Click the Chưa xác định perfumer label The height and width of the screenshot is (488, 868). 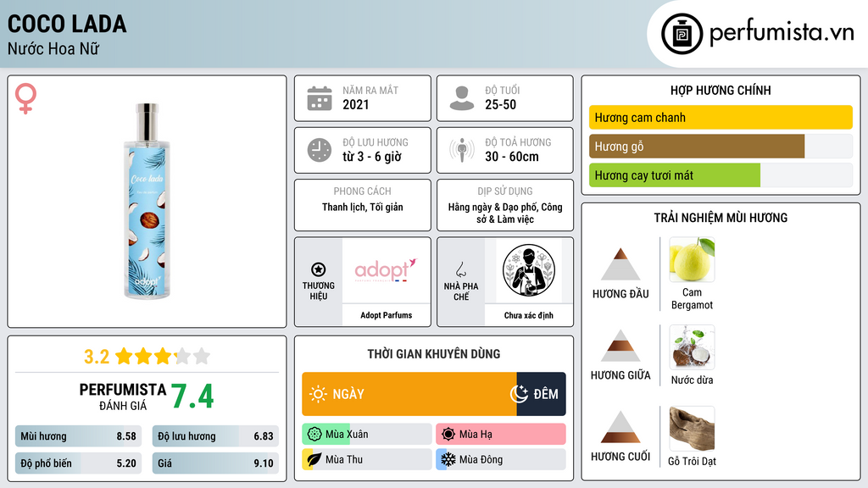click(529, 315)
